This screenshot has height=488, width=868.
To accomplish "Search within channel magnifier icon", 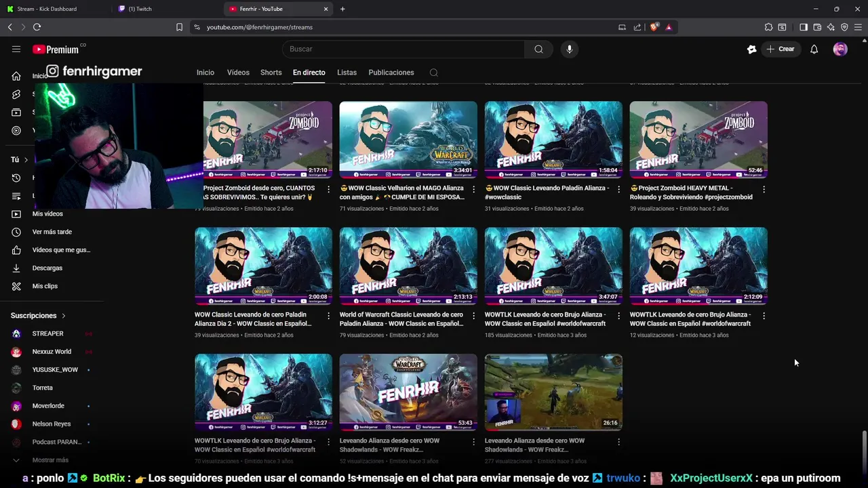I will pos(434,73).
